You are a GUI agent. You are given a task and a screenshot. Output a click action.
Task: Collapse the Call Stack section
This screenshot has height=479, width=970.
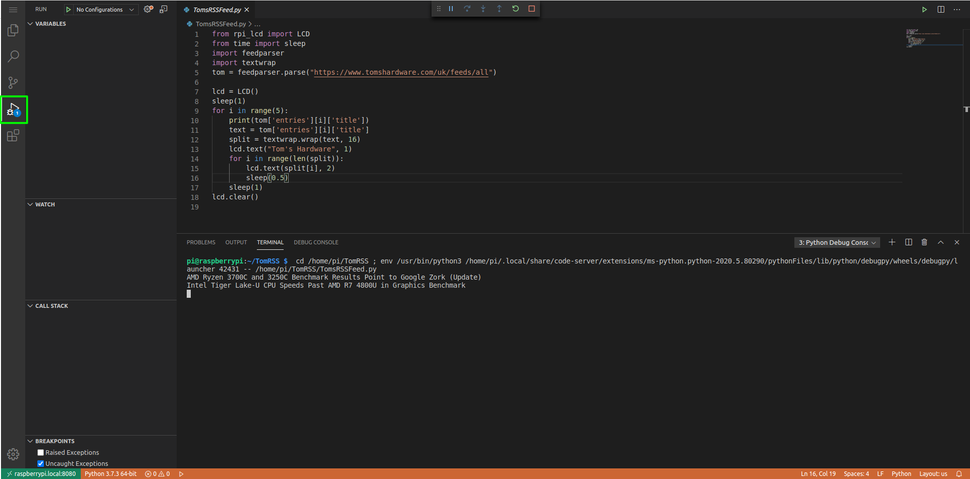coord(50,306)
